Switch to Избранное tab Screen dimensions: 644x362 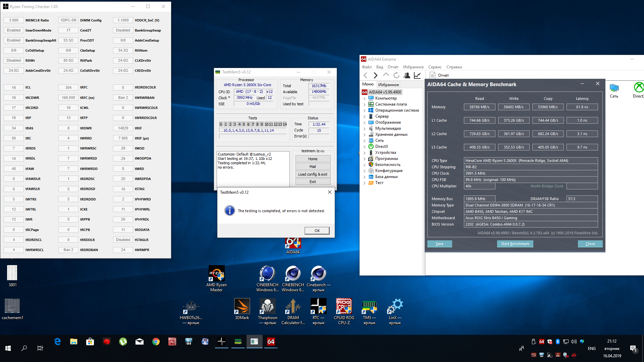coord(388,85)
